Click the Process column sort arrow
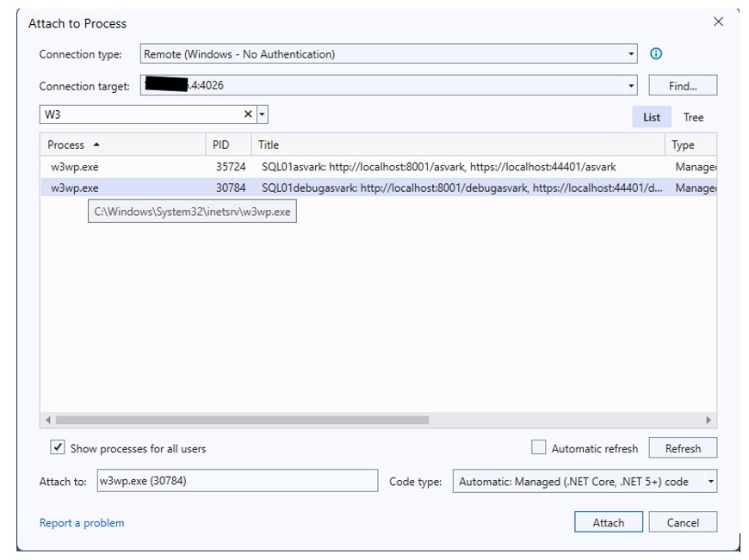This screenshot has height=560, width=749. (96, 145)
